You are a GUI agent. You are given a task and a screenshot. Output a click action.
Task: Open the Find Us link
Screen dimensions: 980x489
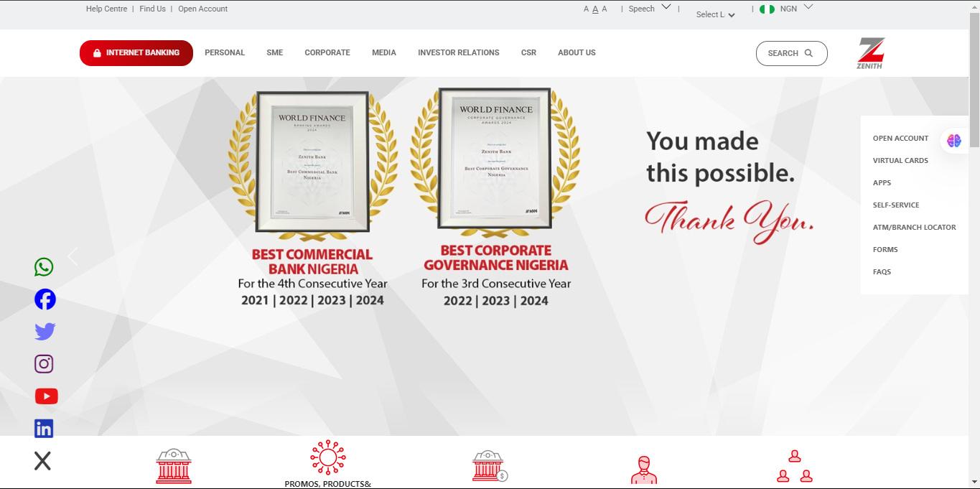tap(153, 9)
